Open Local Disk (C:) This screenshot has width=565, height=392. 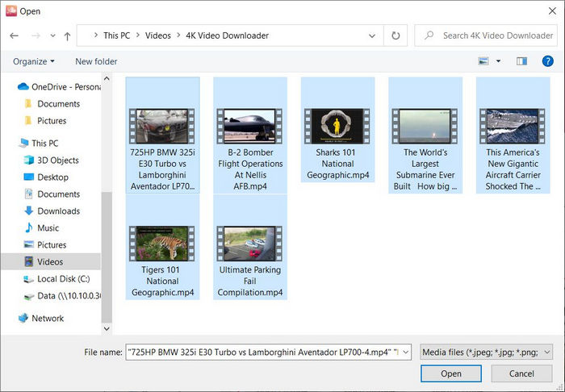pyautogui.click(x=56, y=278)
